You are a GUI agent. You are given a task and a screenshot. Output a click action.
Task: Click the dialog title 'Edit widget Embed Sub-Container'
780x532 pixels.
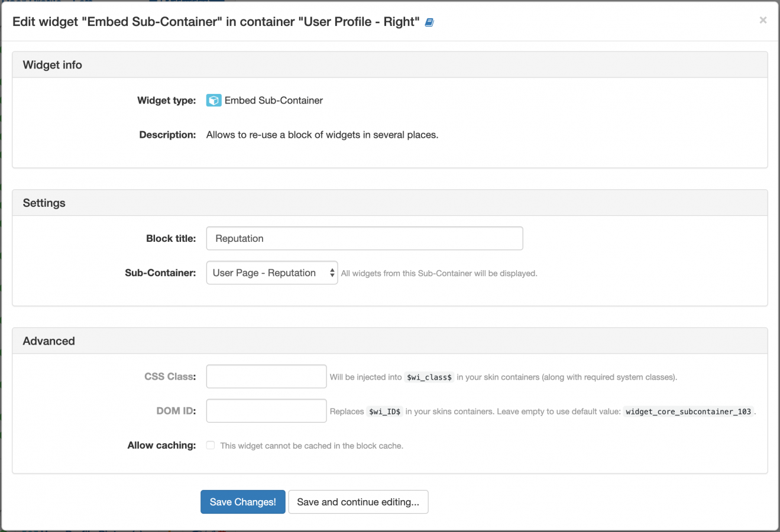click(x=216, y=22)
